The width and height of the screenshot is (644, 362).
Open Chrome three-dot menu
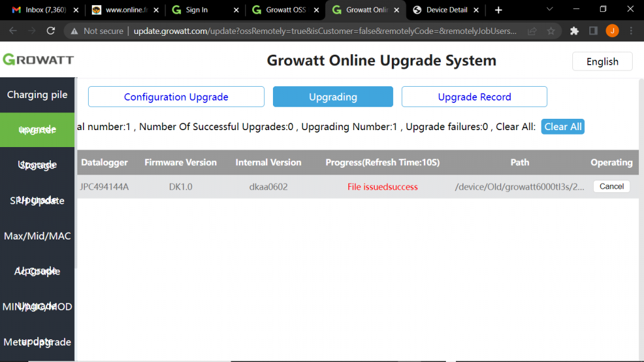(x=631, y=31)
